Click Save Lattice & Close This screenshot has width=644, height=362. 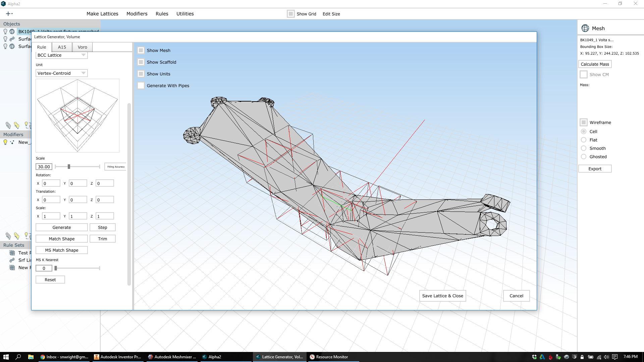pos(443,296)
